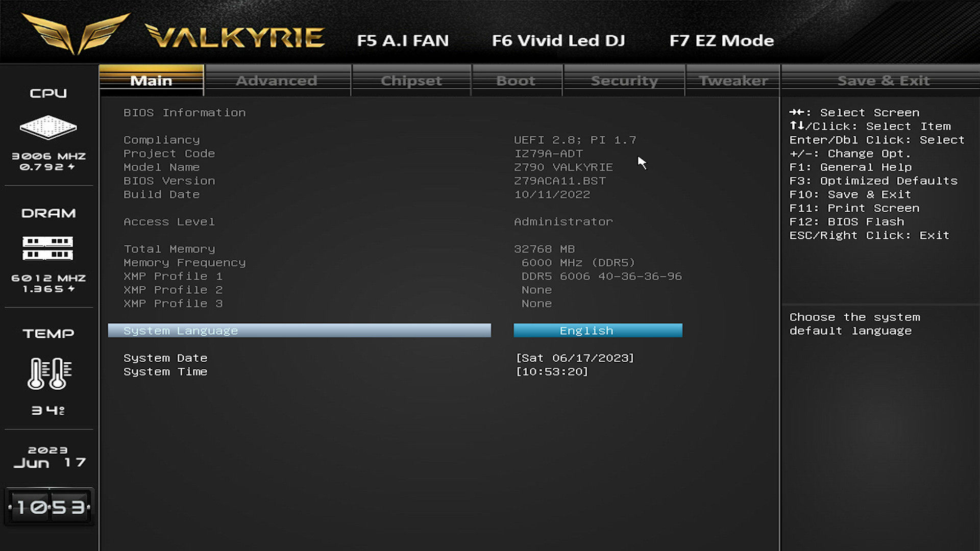Click the flip clock showing 10:53
This screenshot has width=980, height=551.
[49, 507]
